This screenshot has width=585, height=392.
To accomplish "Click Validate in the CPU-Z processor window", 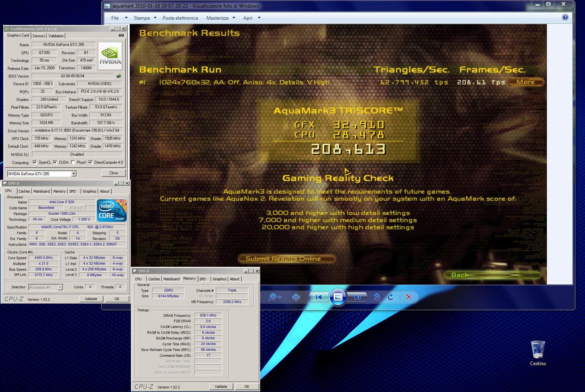I will tap(91, 299).
